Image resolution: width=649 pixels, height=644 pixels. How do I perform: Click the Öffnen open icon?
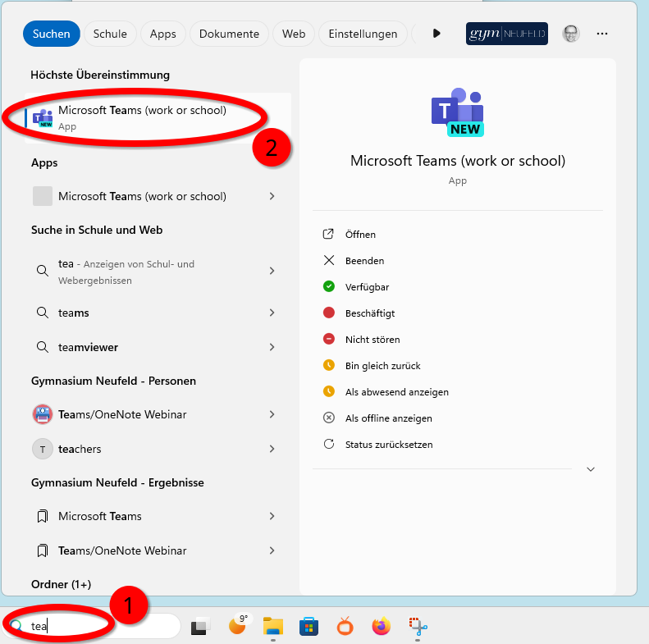pyautogui.click(x=328, y=235)
